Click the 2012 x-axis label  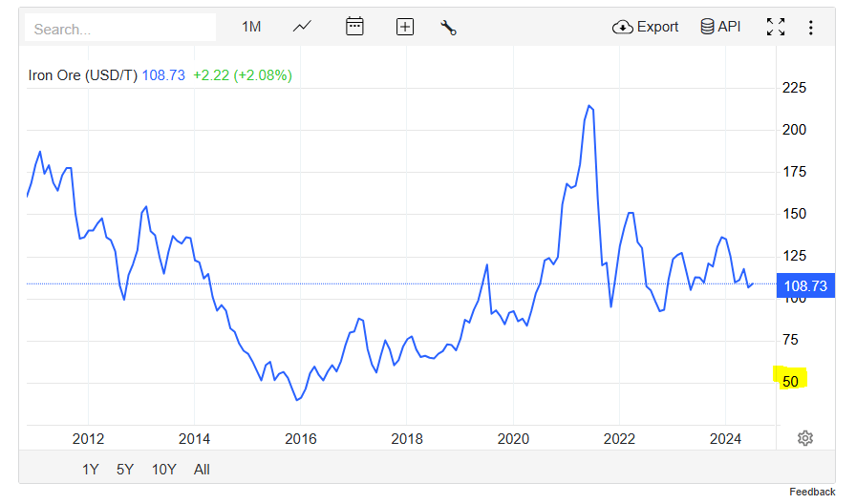pyautogui.click(x=88, y=439)
